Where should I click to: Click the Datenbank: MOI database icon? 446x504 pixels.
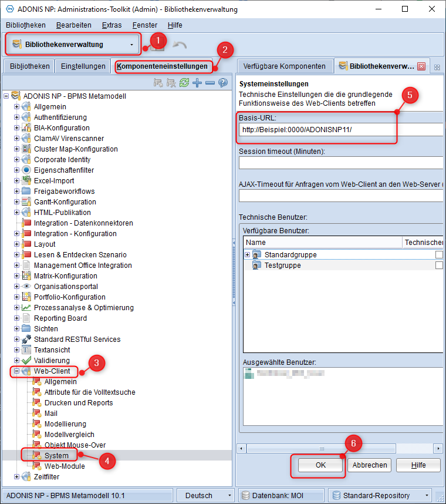coord(246,495)
